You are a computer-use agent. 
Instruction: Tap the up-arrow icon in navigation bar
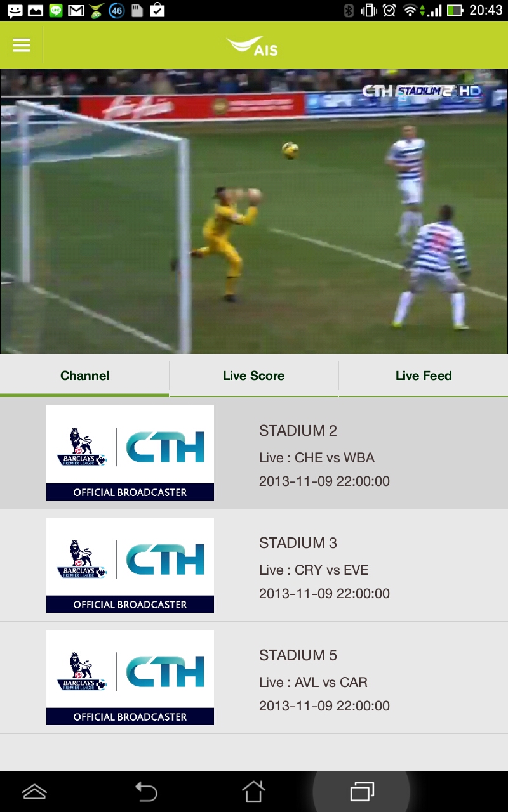point(35,791)
